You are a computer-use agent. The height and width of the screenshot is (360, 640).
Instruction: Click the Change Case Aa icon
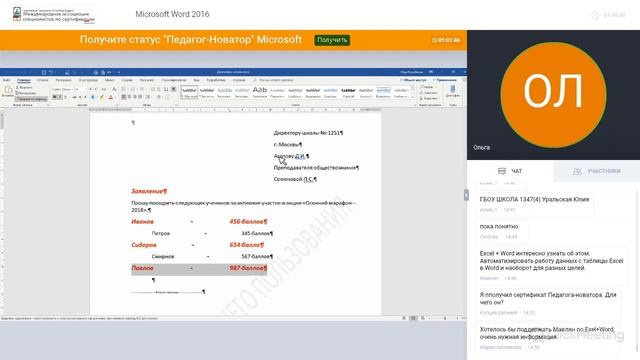[104, 89]
